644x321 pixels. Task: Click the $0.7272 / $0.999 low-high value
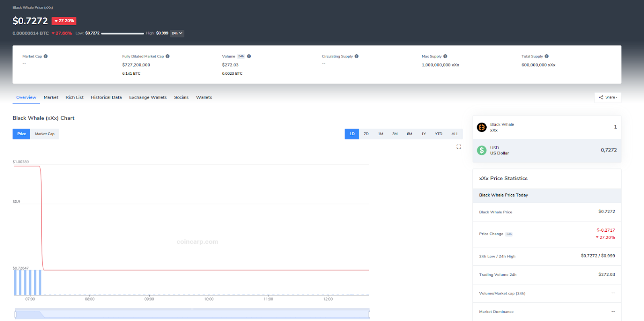tap(598, 256)
